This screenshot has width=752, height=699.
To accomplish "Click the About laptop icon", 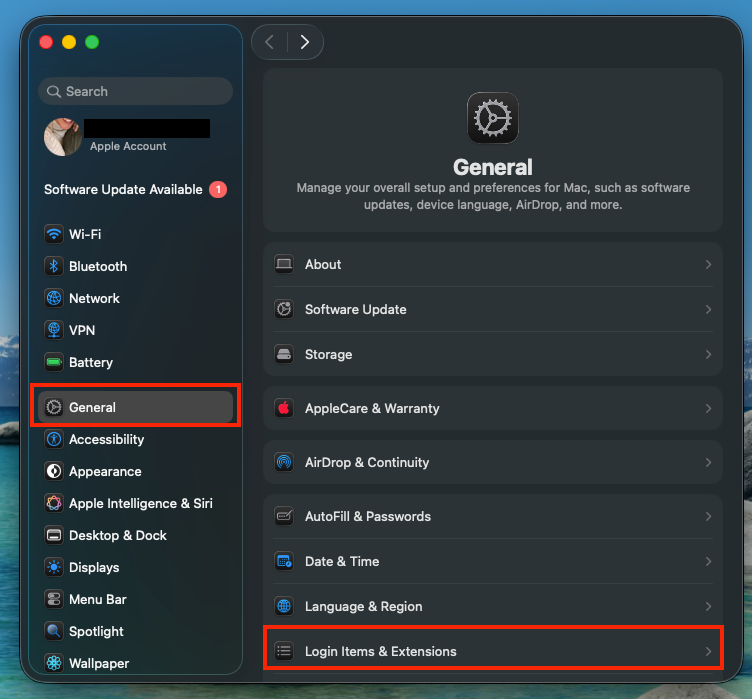I will (284, 264).
